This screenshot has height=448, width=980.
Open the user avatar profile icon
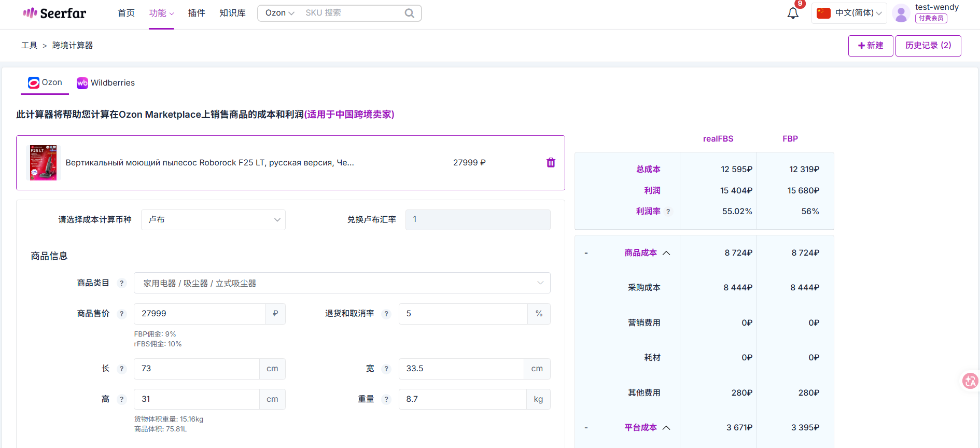pos(901,13)
